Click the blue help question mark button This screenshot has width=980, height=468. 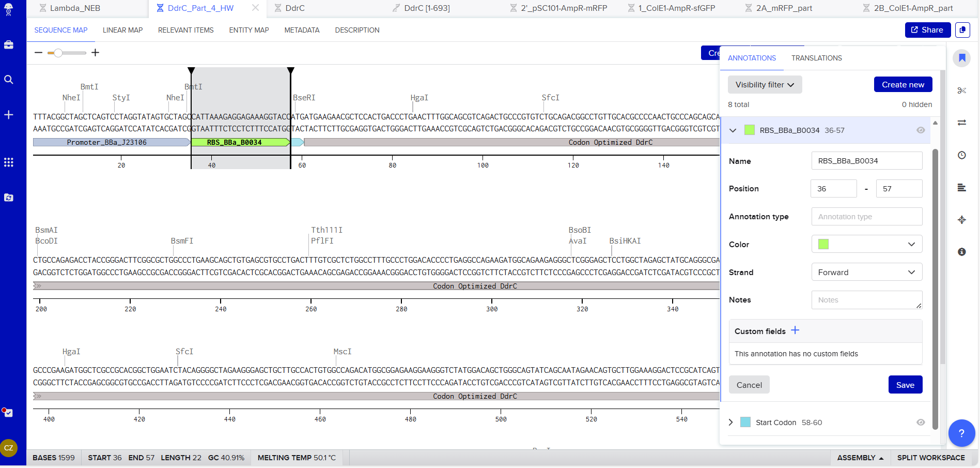961,433
